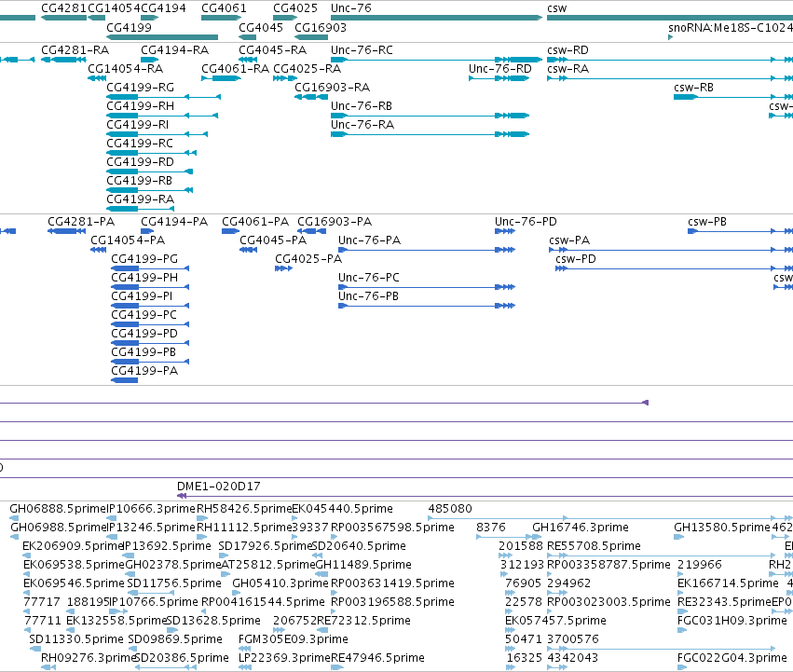Click the Unc-76-RC transcript label
793x672 pixels.
[x=362, y=50]
